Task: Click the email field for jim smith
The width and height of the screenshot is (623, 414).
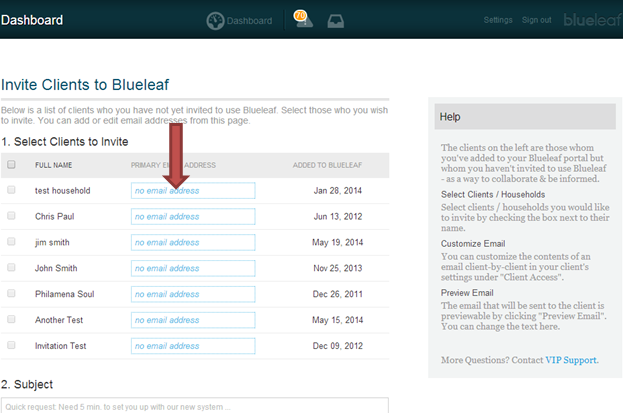Action: pyautogui.click(x=193, y=242)
